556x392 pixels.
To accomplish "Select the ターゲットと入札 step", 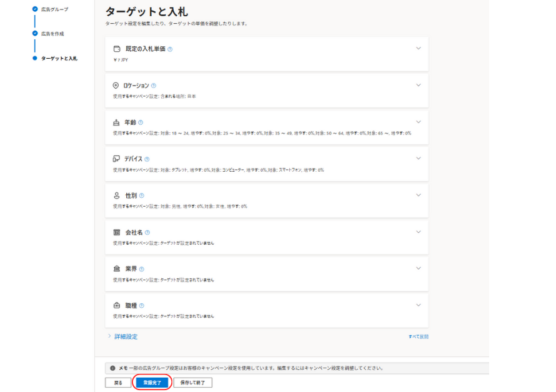I will point(59,58).
